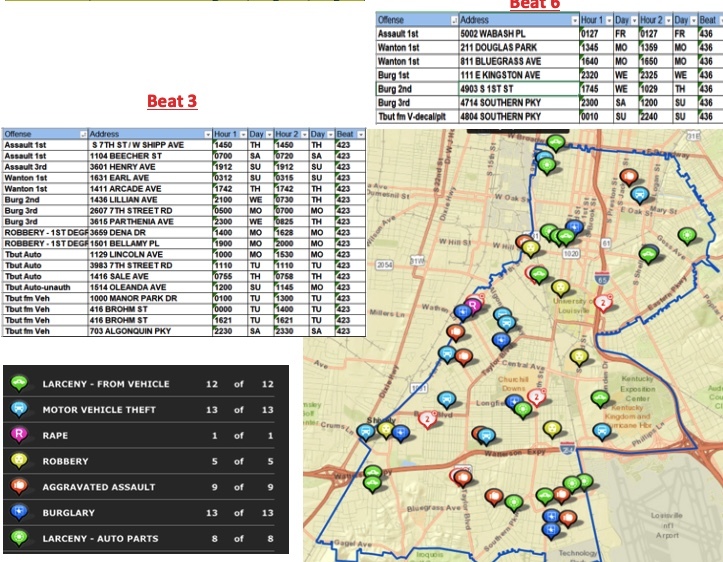Select the pink Rape legend icon

click(17, 436)
